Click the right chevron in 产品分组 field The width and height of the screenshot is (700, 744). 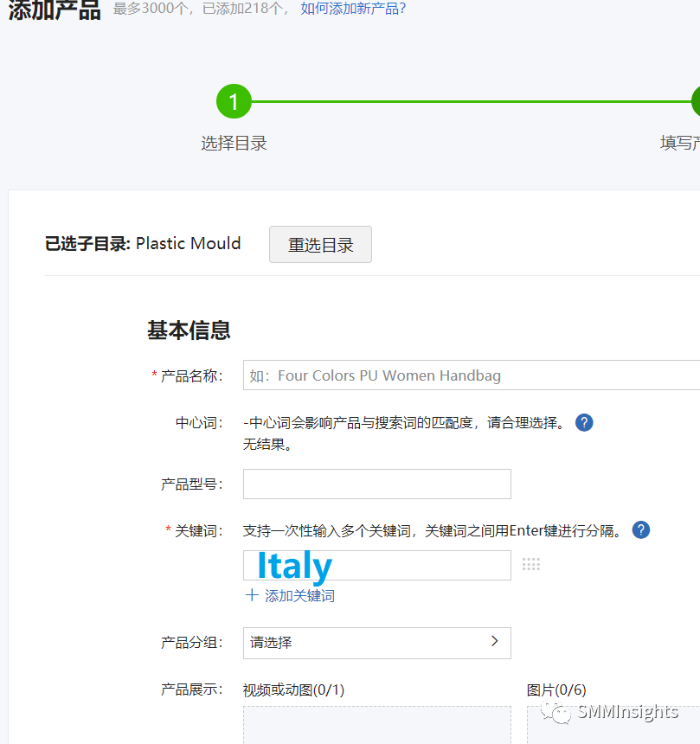[x=495, y=642]
